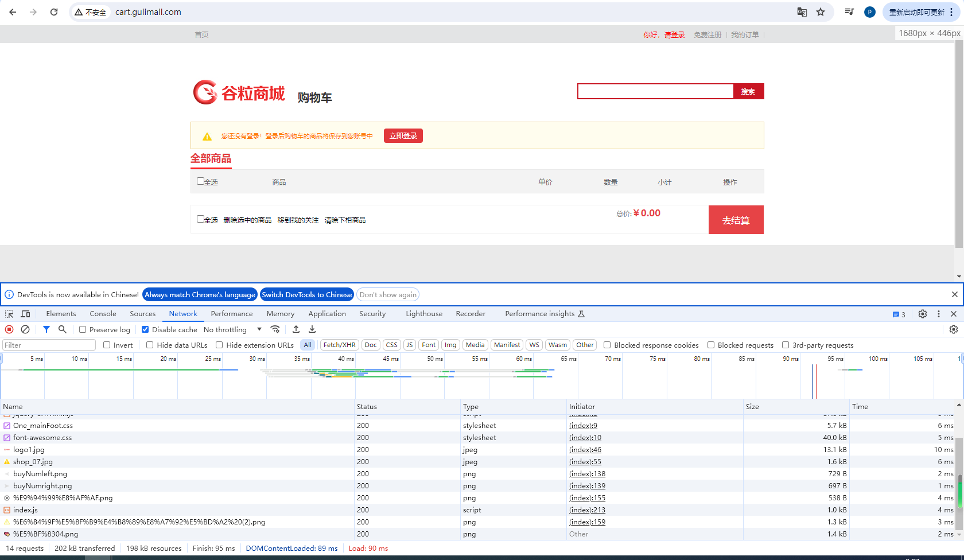Check 全选 in the cart table header
Image resolution: width=964 pixels, height=560 pixels.
point(200,181)
